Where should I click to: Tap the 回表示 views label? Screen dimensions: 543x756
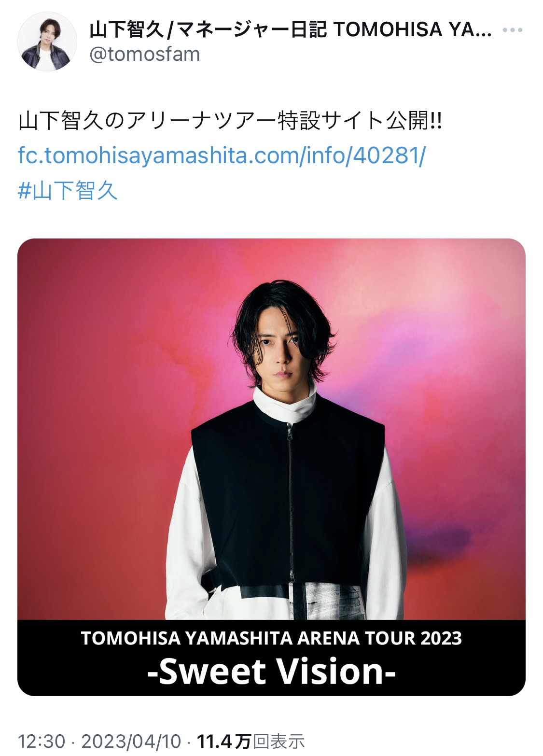[279, 741]
